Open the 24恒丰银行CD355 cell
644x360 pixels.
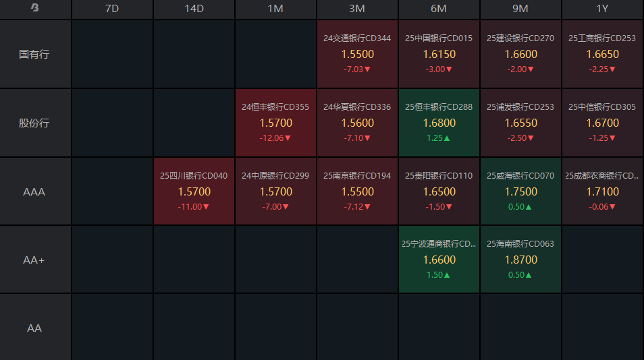coord(275,123)
